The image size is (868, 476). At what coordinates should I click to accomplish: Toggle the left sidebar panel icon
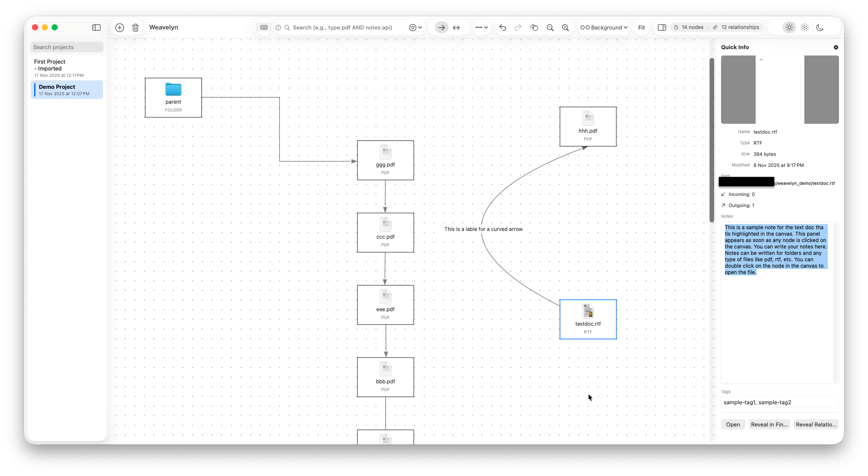[97, 27]
